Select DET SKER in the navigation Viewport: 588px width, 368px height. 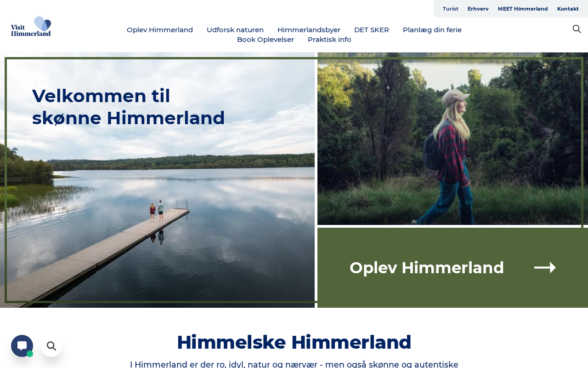tap(372, 30)
